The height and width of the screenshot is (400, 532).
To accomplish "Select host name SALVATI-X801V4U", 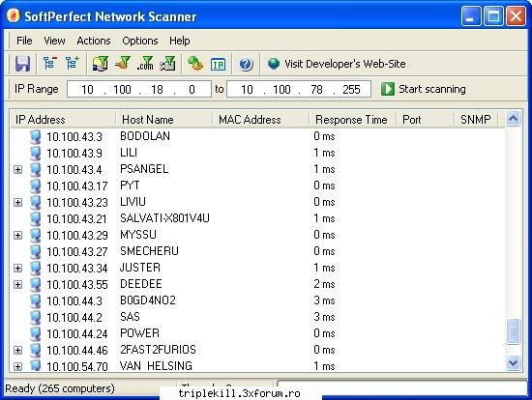I will point(164,218).
